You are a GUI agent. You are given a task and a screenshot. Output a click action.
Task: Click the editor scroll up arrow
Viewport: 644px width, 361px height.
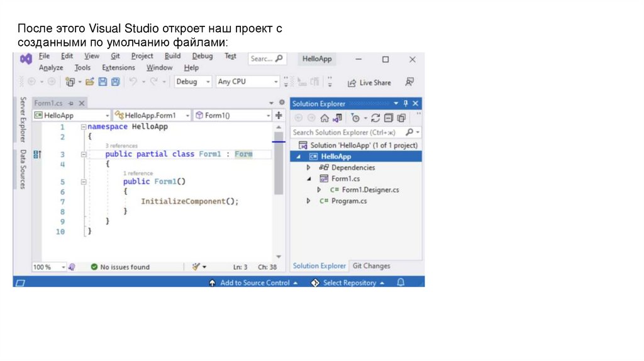[x=279, y=127]
